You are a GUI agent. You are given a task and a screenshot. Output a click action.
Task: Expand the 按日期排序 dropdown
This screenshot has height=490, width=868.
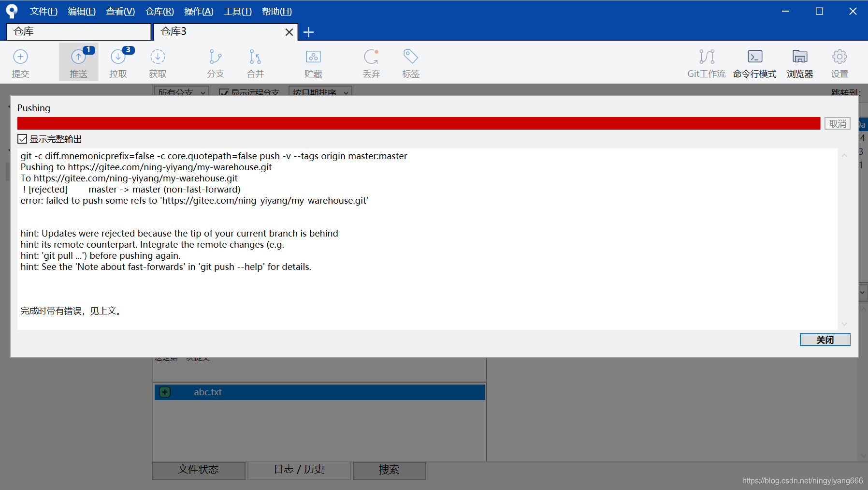click(320, 91)
